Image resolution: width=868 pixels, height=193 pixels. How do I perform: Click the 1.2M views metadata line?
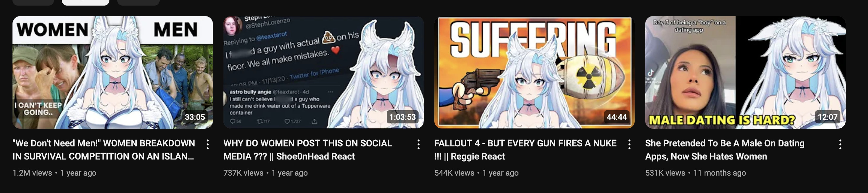click(x=54, y=173)
